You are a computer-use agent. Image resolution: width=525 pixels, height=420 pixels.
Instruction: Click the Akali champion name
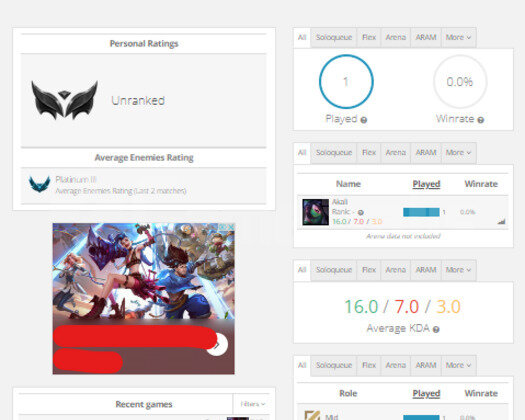click(340, 202)
